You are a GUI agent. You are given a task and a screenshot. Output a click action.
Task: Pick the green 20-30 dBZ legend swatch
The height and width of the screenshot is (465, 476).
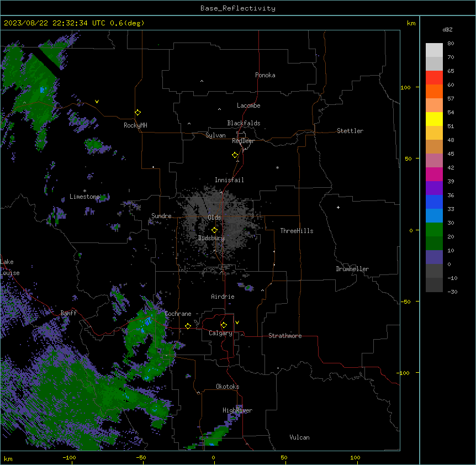434,230
